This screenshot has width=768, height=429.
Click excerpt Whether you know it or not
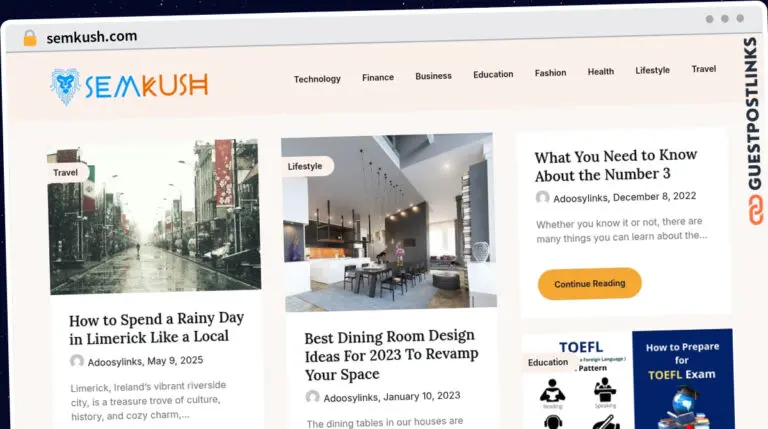coord(622,230)
